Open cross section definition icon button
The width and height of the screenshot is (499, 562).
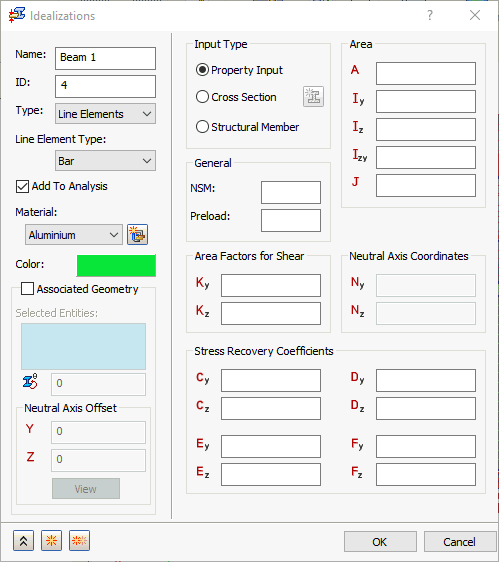tap(313, 96)
